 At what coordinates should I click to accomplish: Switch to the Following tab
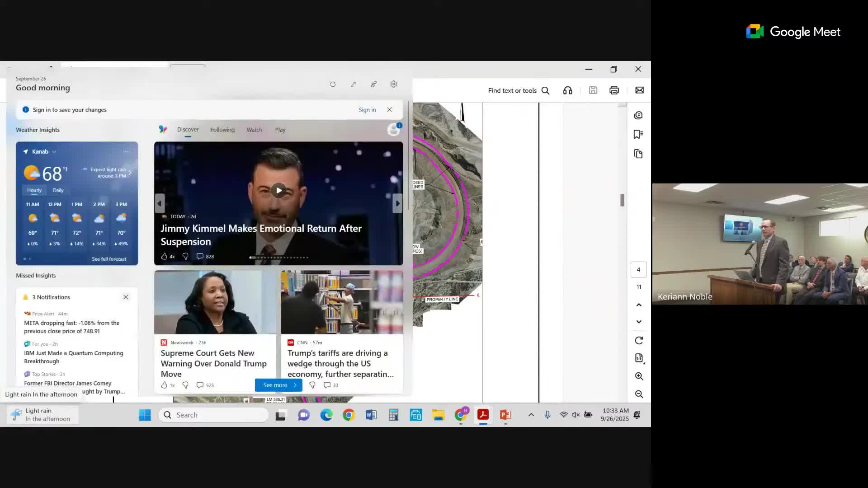pyautogui.click(x=222, y=130)
